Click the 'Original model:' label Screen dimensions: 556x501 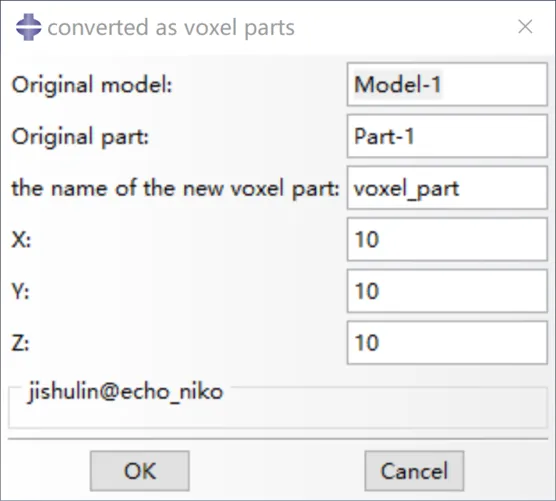click(92, 85)
